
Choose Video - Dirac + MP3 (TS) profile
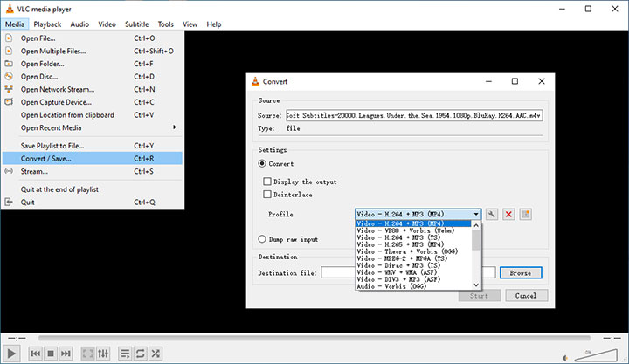[x=413, y=265]
